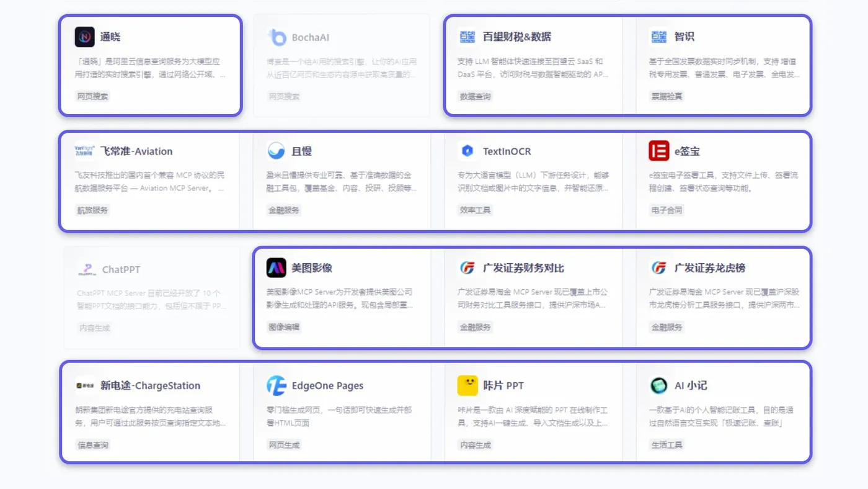Click the 网页生成 tag on EdgeOne Pages card
Screen dimensions: 868x489
tap(284, 445)
